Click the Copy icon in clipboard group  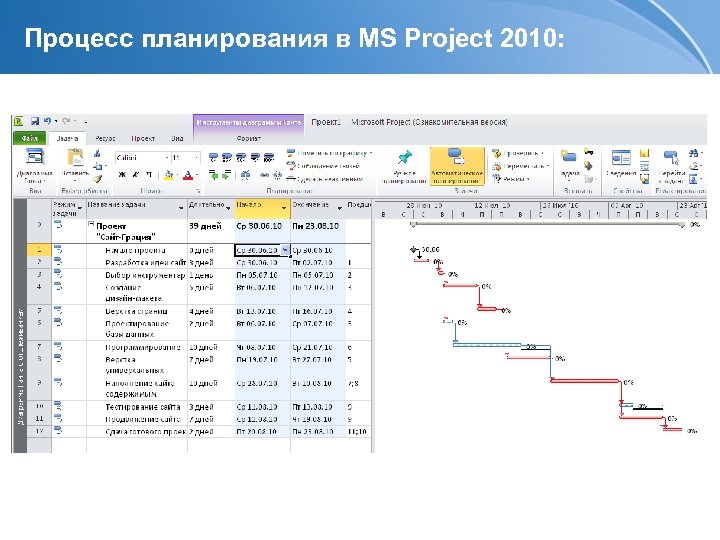pyautogui.click(x=97, y=166)
